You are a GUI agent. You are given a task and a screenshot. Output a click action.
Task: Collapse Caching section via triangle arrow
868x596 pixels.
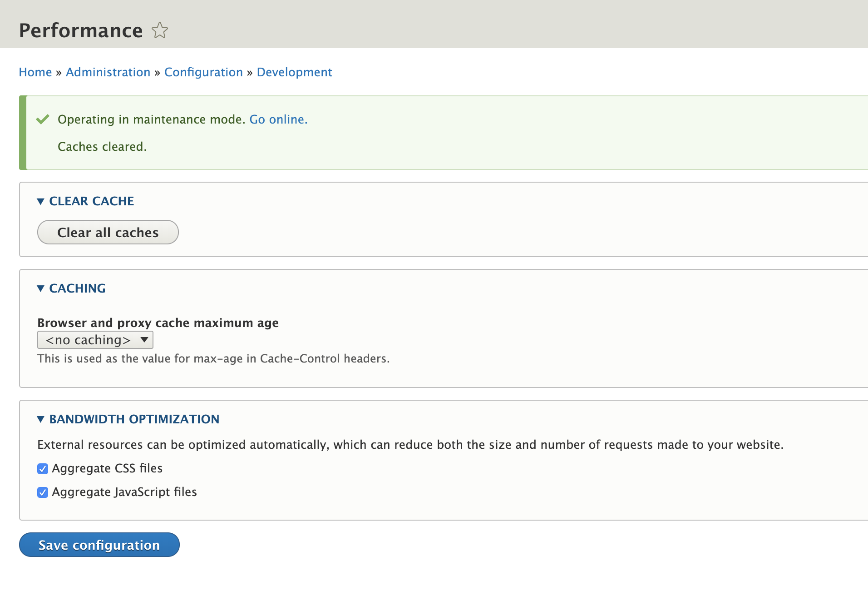(40, 288)
